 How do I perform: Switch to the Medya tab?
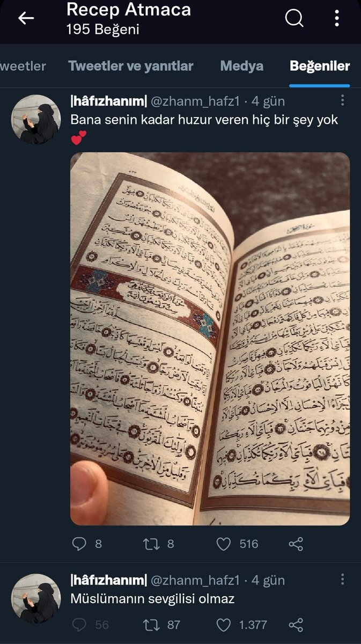pyautogui.click(x=242, y=66)
